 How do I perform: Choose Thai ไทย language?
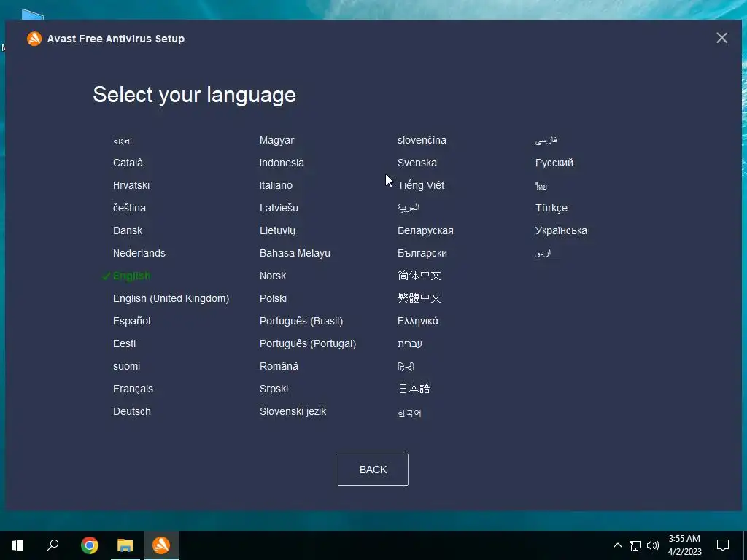click(x=541, y=186)
